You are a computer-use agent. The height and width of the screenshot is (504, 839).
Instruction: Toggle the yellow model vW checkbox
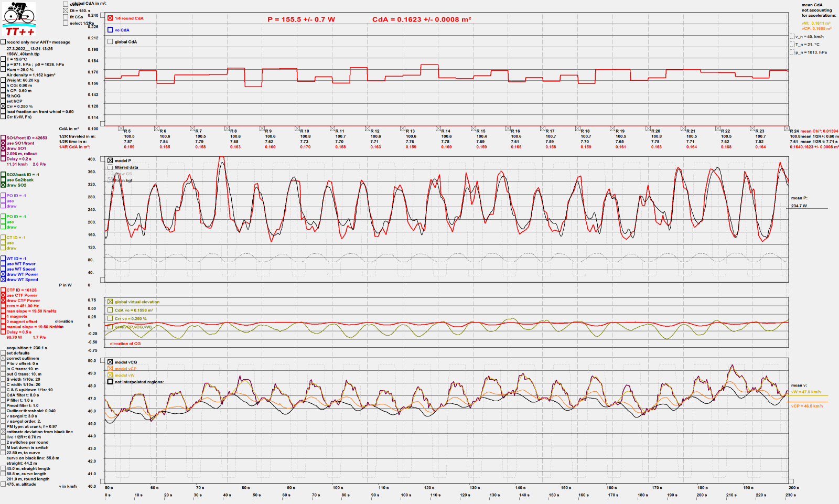coord(110,375)
